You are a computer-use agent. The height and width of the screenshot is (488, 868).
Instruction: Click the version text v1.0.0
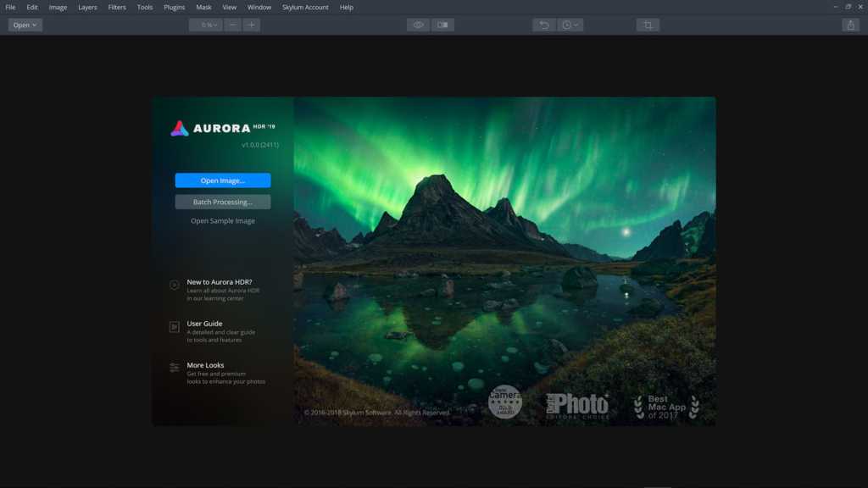coord(260,145)
